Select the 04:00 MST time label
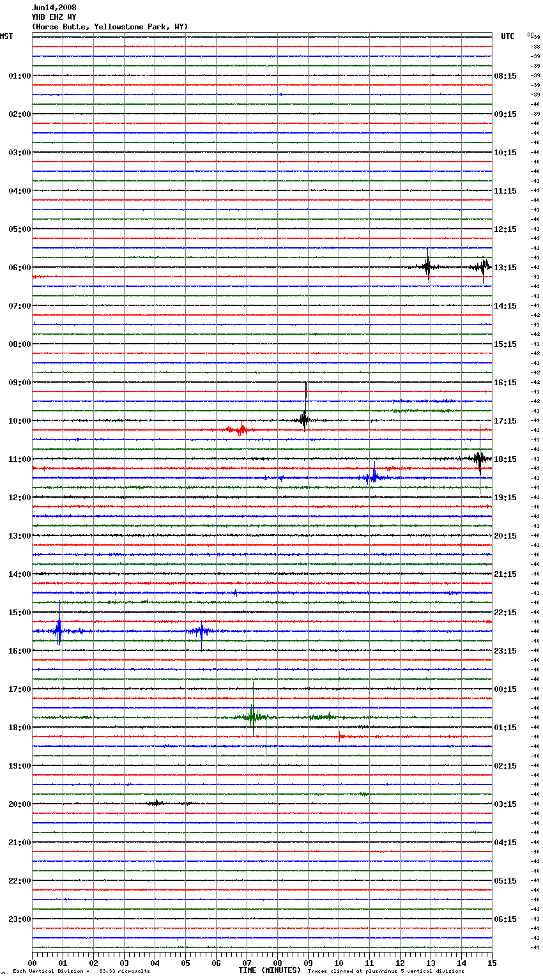543x980 pixels. click(20, 191)
